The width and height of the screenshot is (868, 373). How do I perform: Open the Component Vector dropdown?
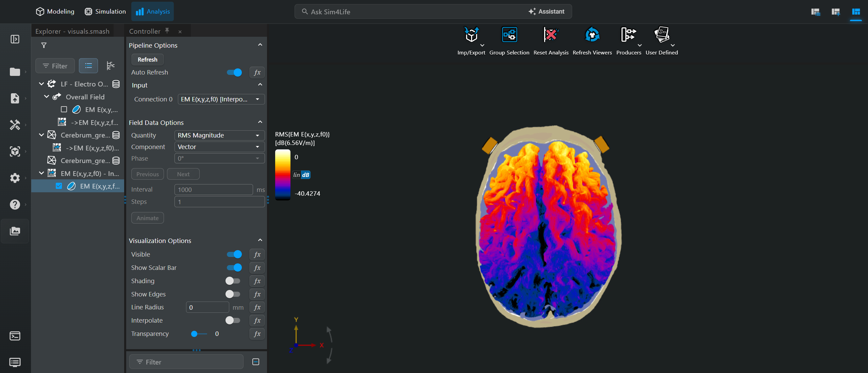219,147
